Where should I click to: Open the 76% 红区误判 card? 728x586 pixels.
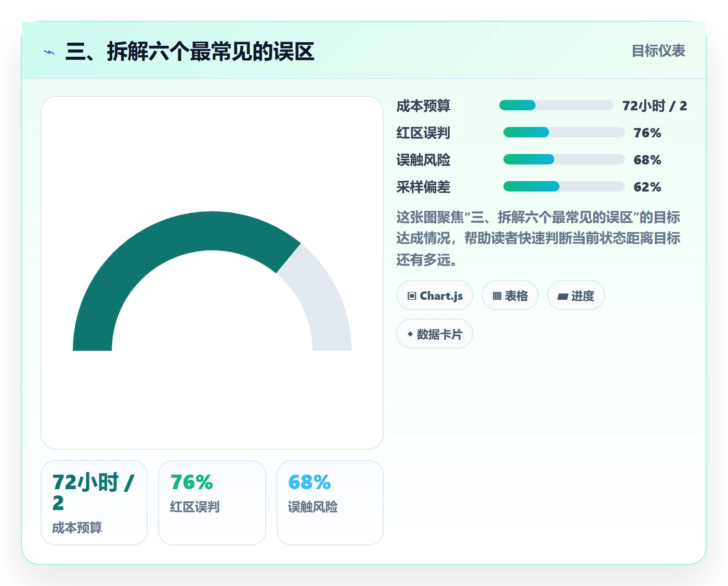pyautogui.click(x=212, y=503)
